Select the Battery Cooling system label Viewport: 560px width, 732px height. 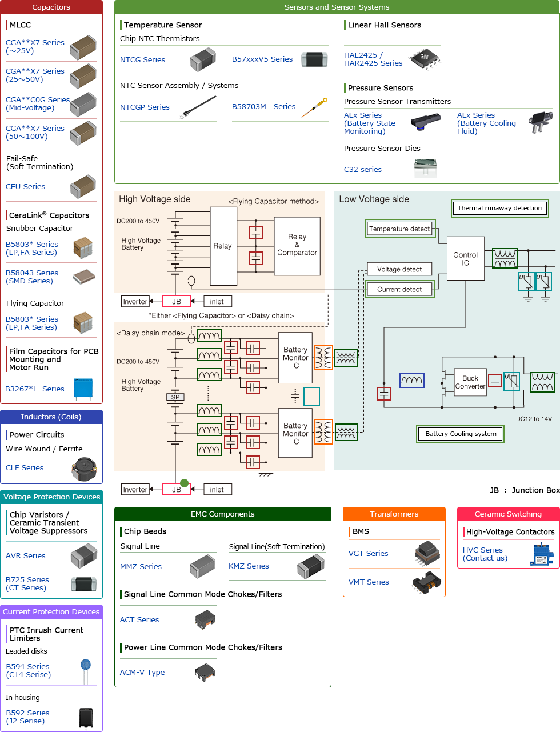click(460, 434)
